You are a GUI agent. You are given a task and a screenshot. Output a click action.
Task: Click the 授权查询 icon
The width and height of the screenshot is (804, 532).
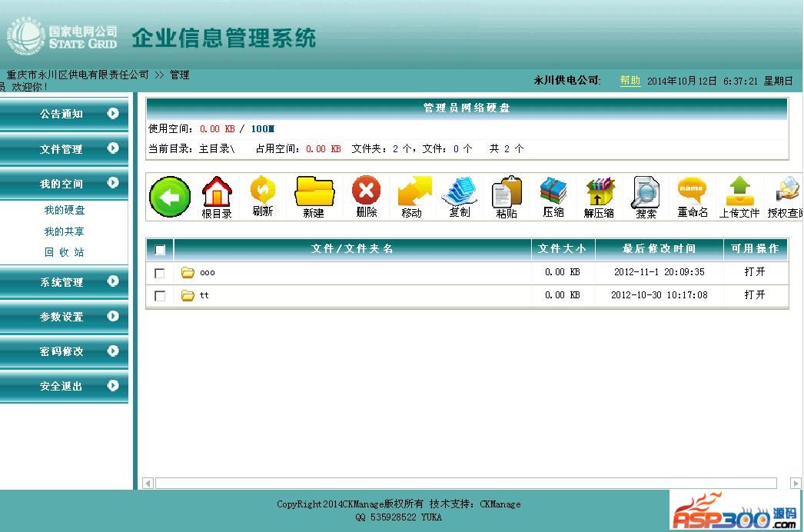coord(786,198)
